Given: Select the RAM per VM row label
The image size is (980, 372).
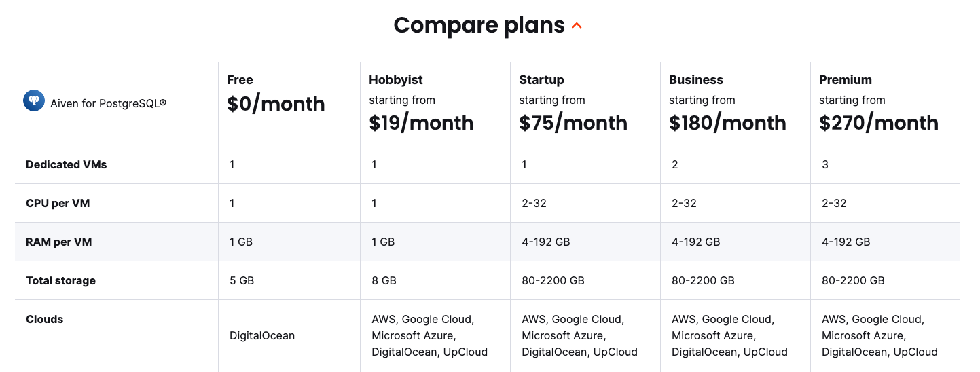Looking at the screenshot, I should coord(58,242).
